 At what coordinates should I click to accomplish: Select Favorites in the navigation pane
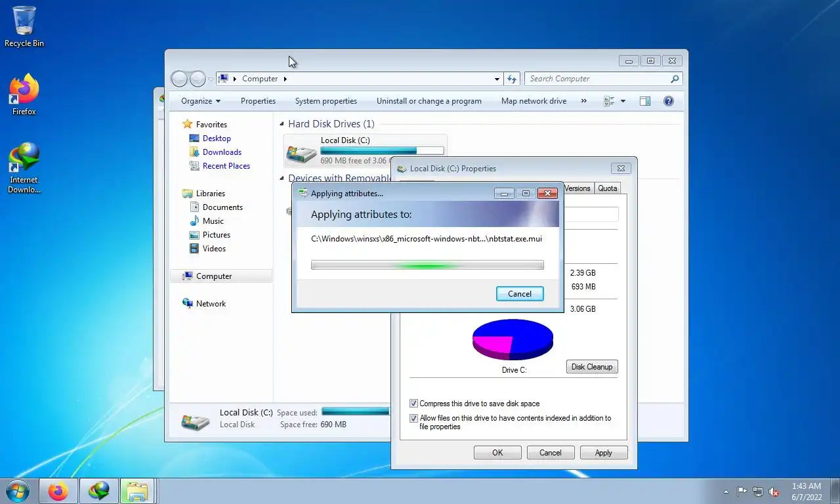211,124
